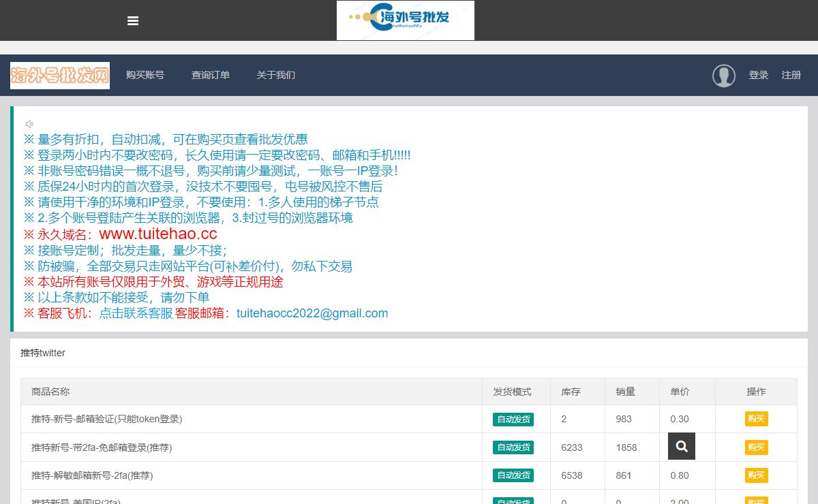Click sales value 861

[x=624, y=475]
